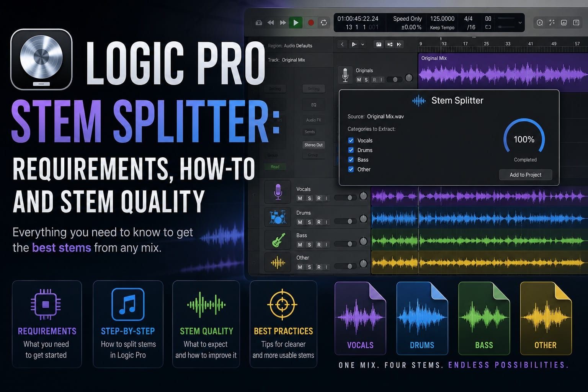Uncheck Bass in Stem Splitter categories
Viewport: 588px width, 392px height.
pos(351,160)
